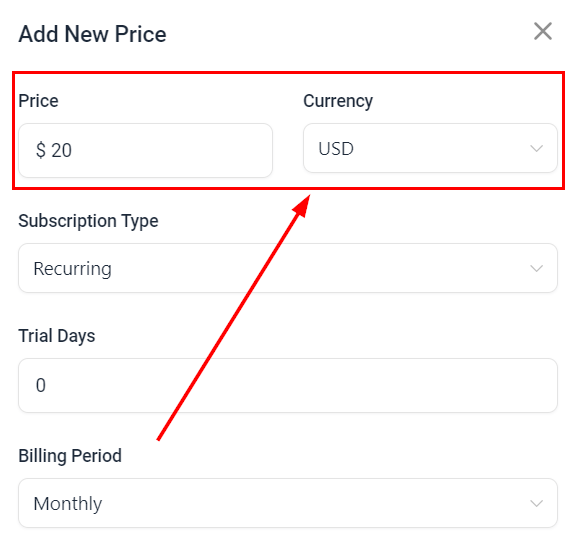Click the Monthly selected value
This screenshot has width=579, height=549.
pos(68,504)
